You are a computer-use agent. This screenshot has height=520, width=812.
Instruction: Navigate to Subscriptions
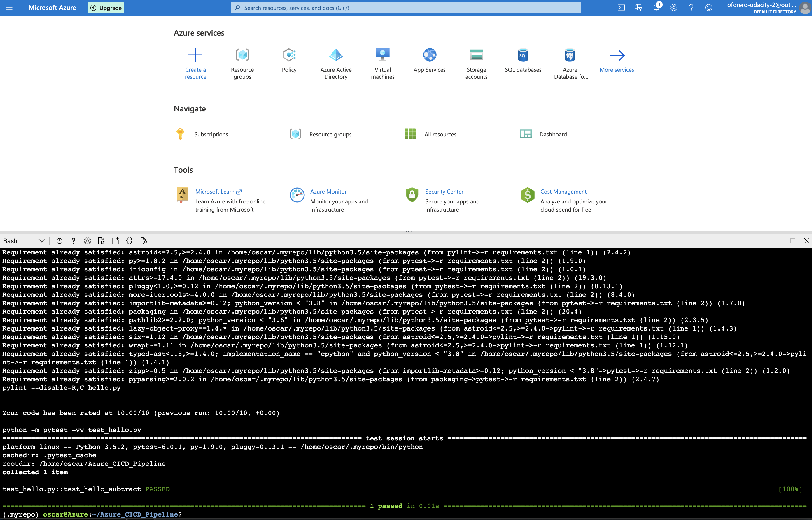click(x=211, y=134)
